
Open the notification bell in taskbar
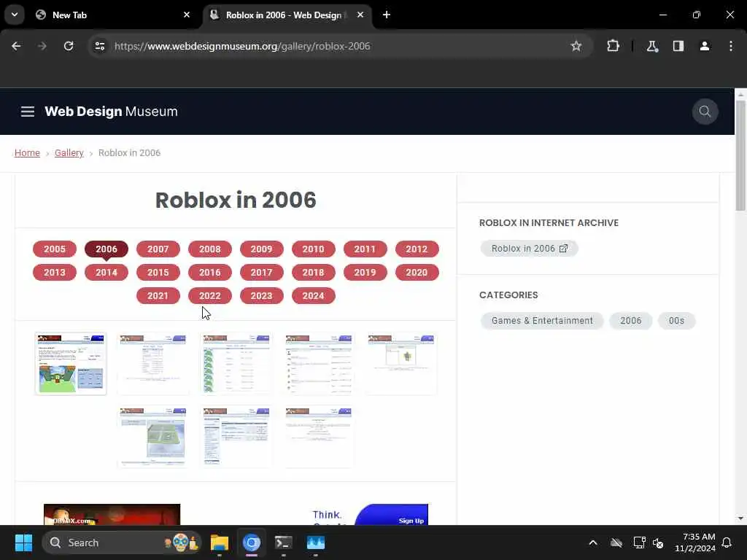point(727,542)
